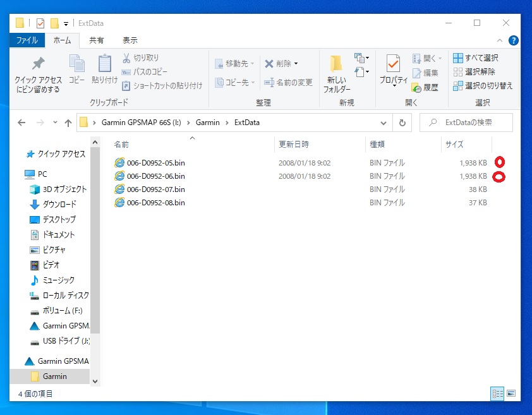Select file 006-D0952-05.bin
Screen dimensions: 532x415
(x=155, y=163)
